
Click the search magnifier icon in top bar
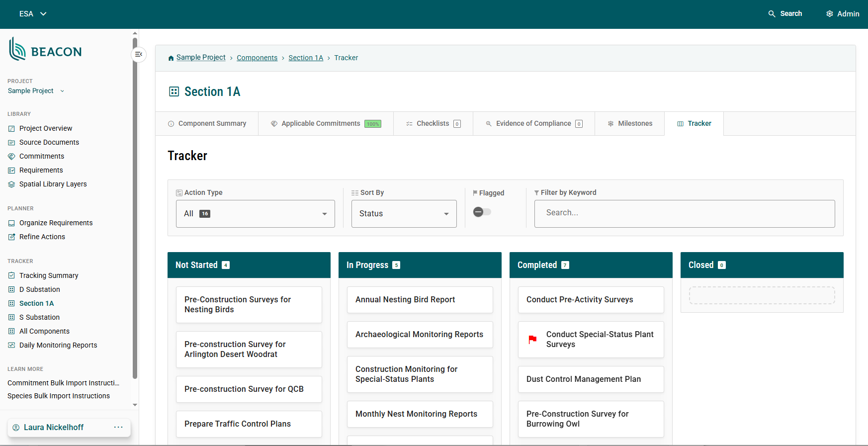[x=772, y=14]
